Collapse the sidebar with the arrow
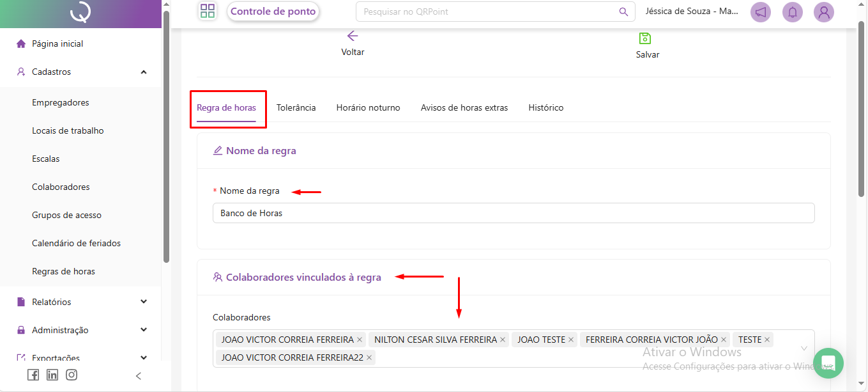The width and height of the screenshot is (868, 392). 139,376
